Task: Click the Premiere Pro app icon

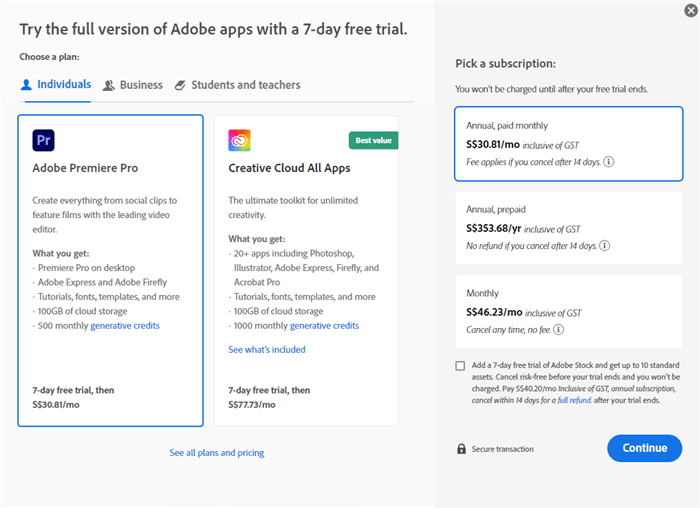Action: [43, 140]
